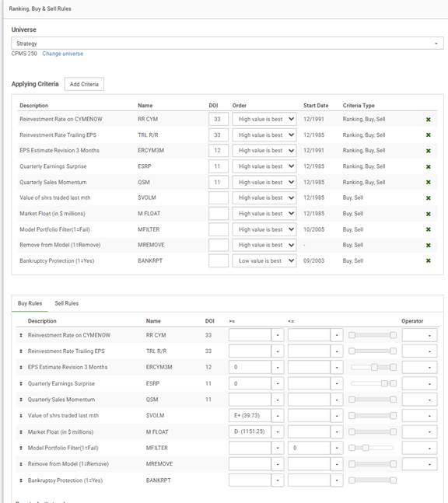Open Operator dropdown for RR CYM buy rule

(x=419, y=335)
